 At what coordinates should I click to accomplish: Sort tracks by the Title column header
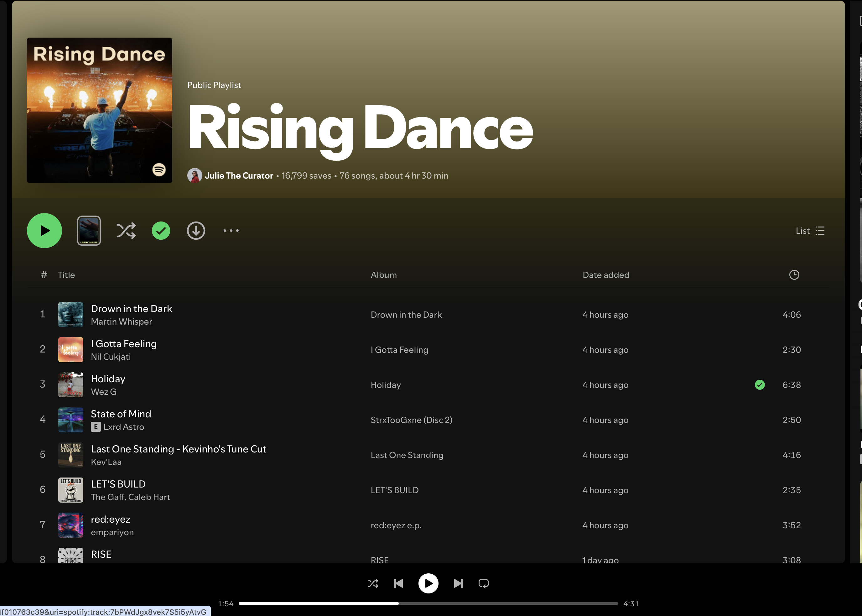pyautogui.click(x=66, y=274)
